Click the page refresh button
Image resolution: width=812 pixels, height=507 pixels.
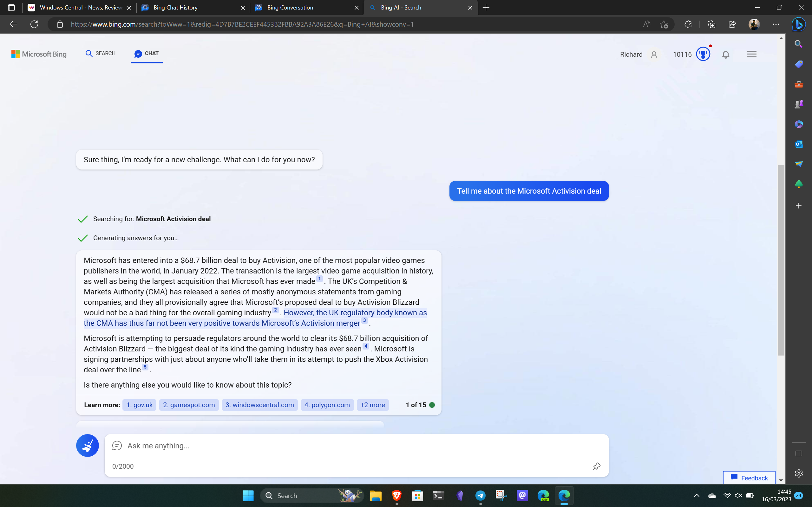35,24
